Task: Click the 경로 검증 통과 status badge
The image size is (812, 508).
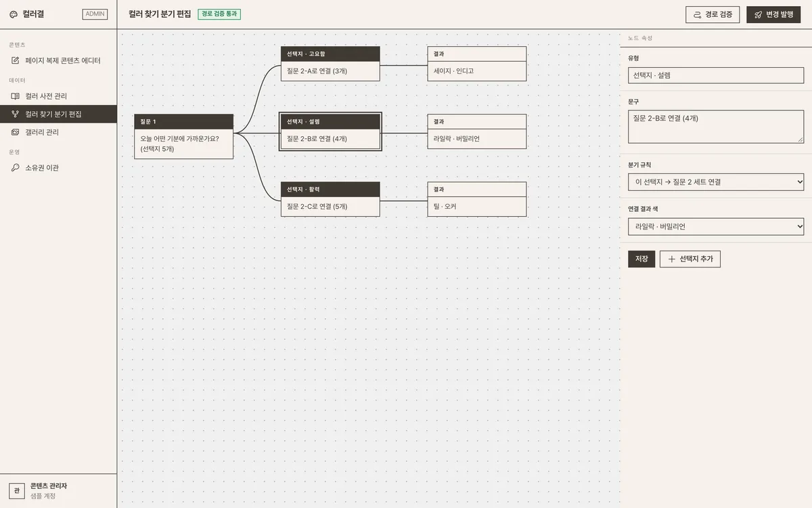Action: point(219,14)
